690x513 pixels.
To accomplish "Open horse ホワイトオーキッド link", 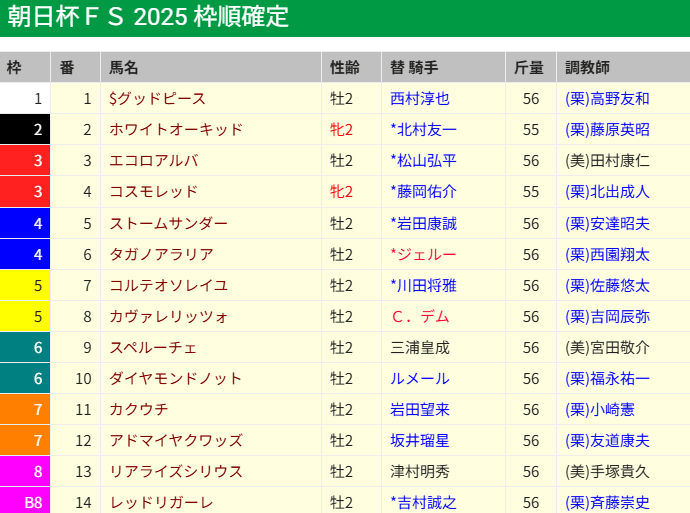I will (x=176, y=129).
